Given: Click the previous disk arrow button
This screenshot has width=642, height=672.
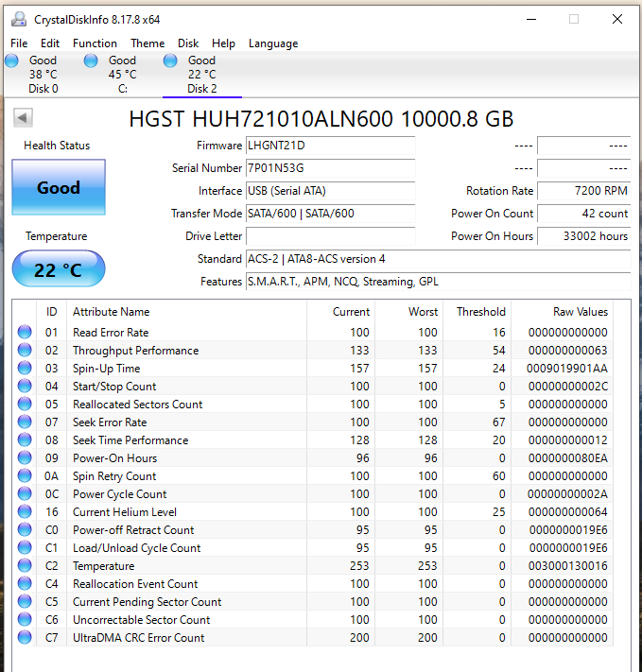Looking at the screenshot, I should click(x=24, y=118).
